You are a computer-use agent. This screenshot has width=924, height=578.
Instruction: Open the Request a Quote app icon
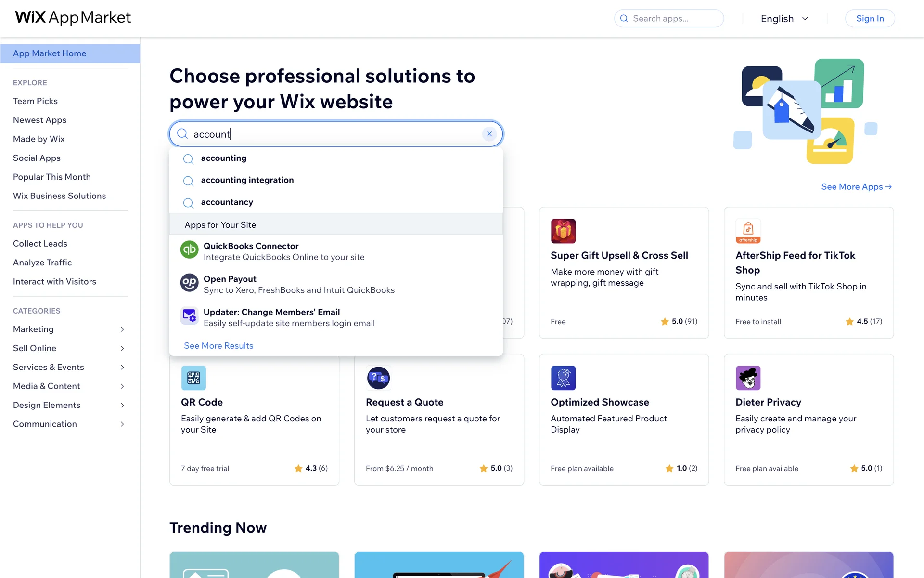378,378
